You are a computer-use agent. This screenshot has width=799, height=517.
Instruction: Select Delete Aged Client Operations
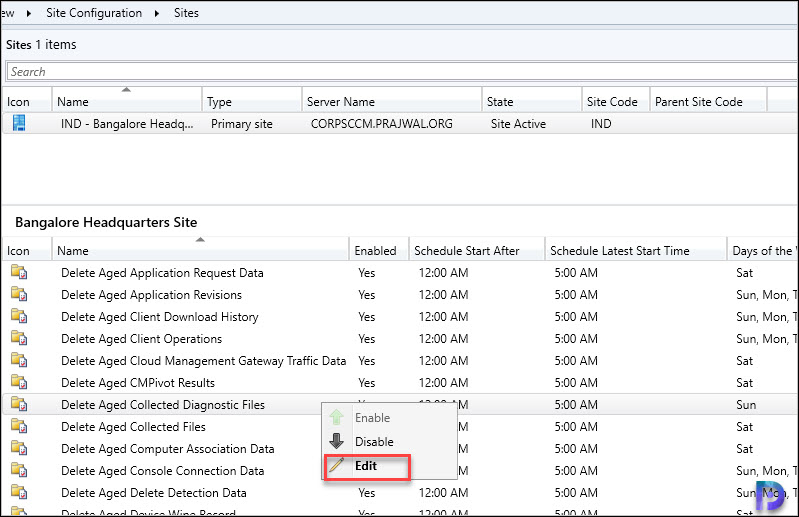coord(142,339)
